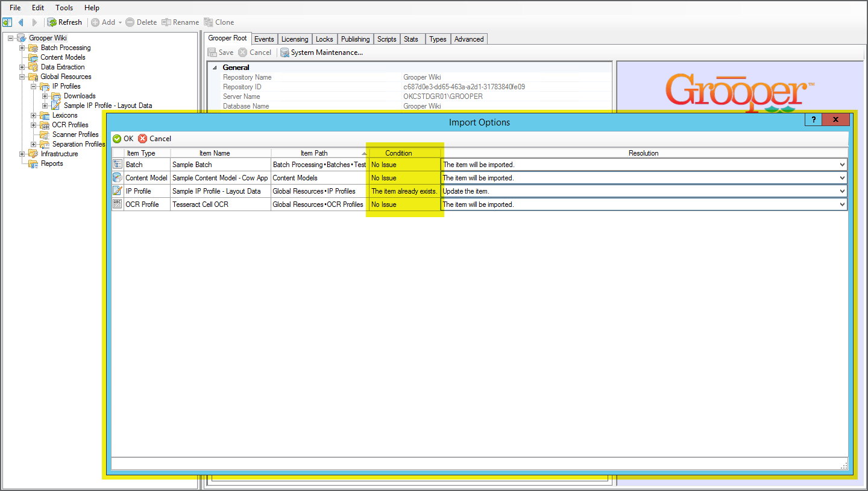Viewport: 868px width, 491px height.
Task: Click the OCR Profiles folder icon in tree
Action: pos(45,125)
